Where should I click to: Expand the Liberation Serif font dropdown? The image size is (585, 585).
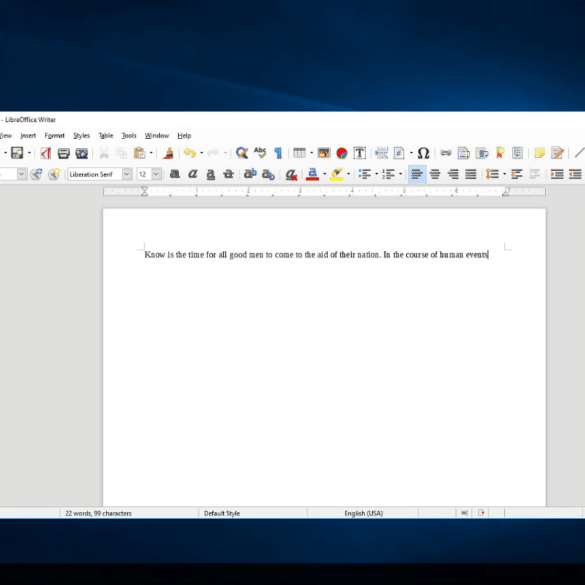(x=127, y=174)
